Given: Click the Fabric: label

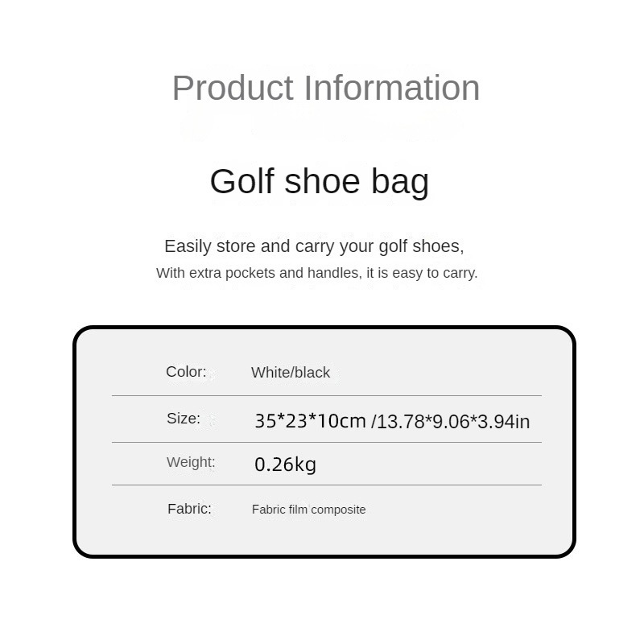Looking at the screenshot, I should (189, 509).
